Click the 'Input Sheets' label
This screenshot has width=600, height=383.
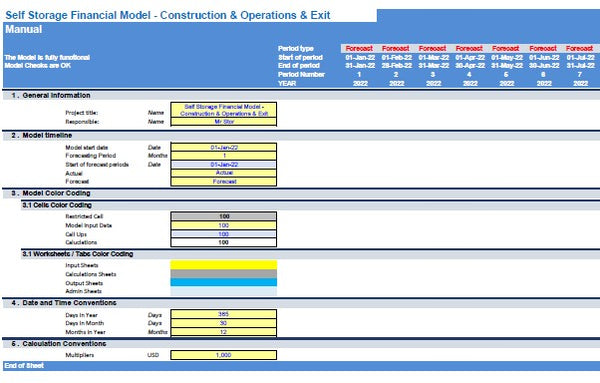pos(82,266)
